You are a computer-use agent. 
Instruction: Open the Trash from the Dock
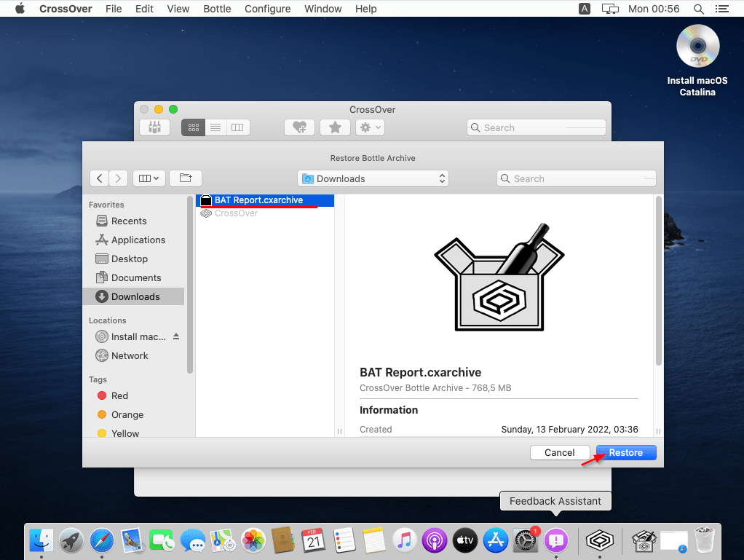[705, 540]
